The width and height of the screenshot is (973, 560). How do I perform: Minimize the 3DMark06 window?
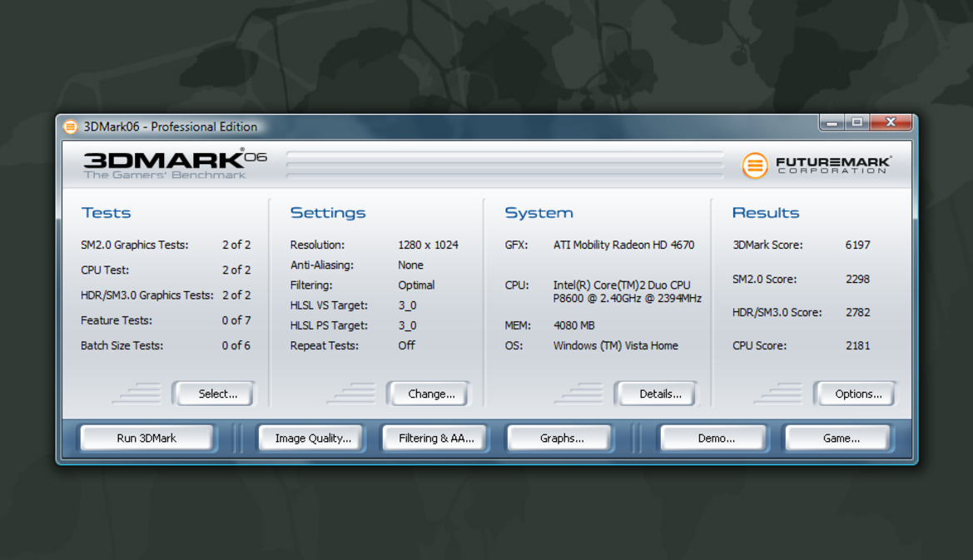832,123
